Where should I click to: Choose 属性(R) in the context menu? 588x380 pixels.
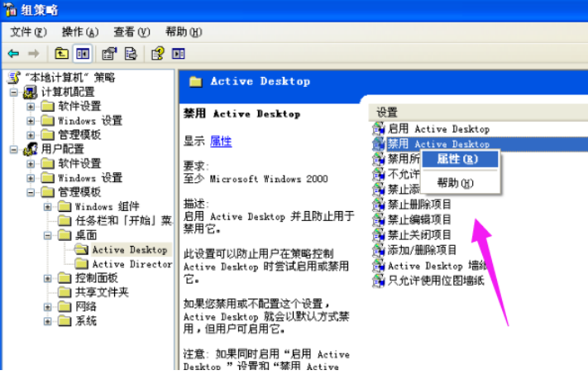pyautogui.click(x=457, y=159)
